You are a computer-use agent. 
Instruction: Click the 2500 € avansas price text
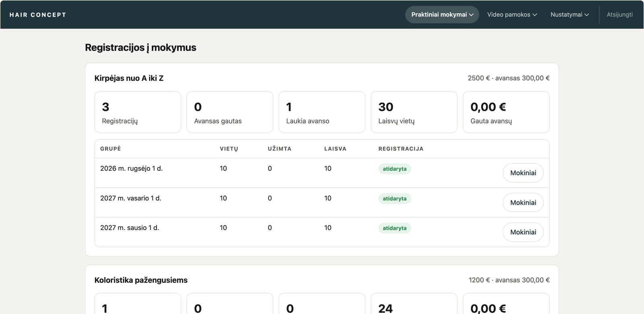point(508,78)
